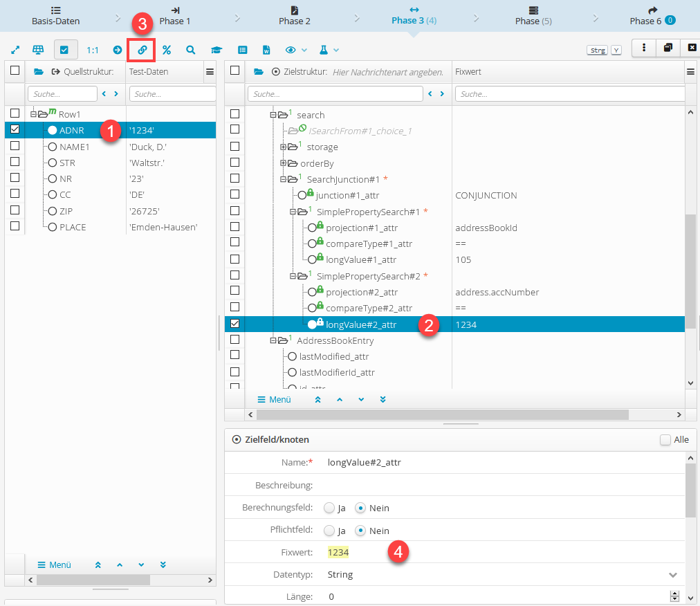700x606 pixels.
Task: Click the Länge stepper arrows
Action: coord(674,596)
